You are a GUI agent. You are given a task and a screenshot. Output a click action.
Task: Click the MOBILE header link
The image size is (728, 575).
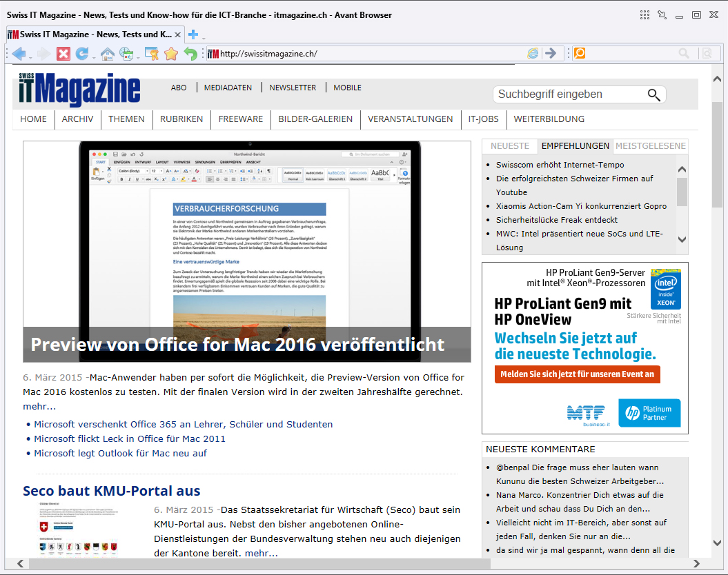(347, 88)
